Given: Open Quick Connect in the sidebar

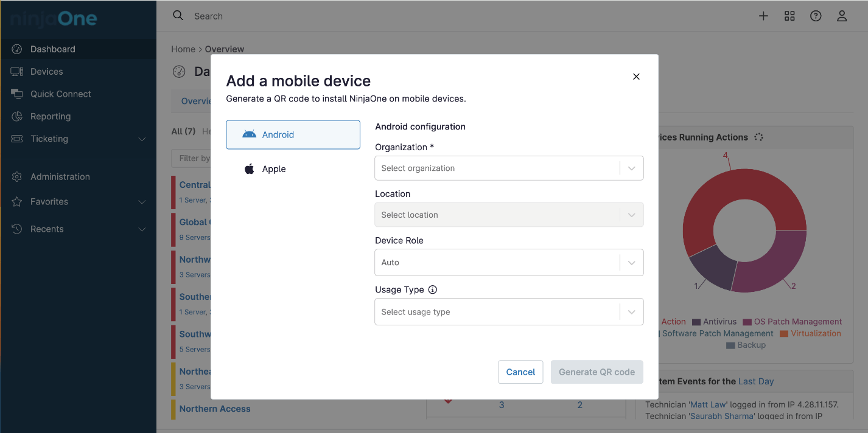Looking at the screenshot, I should (78, 94).
